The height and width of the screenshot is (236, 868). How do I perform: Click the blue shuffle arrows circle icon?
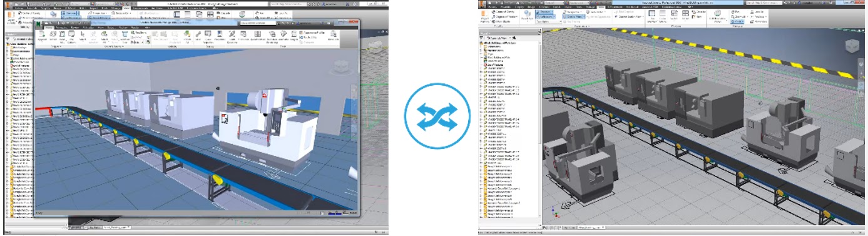434,118
